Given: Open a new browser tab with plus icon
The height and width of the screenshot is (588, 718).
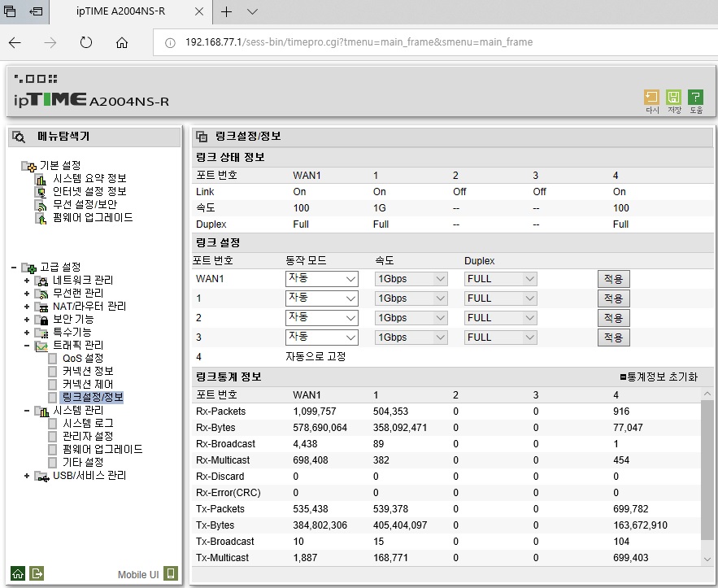Looking at the screenshot, I should click(x=226, y=12).
